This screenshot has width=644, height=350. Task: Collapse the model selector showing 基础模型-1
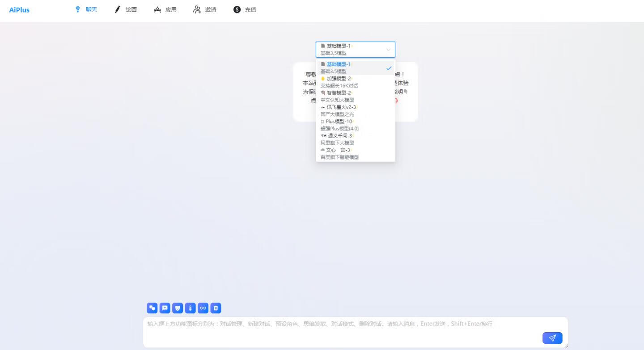[356, 50]
